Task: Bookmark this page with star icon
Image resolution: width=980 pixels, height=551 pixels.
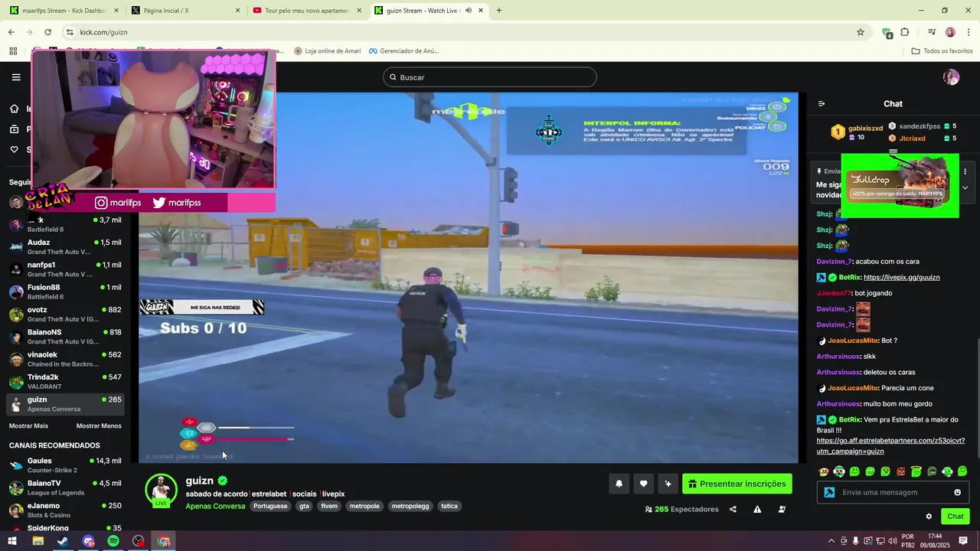Action: click(861, 32)
